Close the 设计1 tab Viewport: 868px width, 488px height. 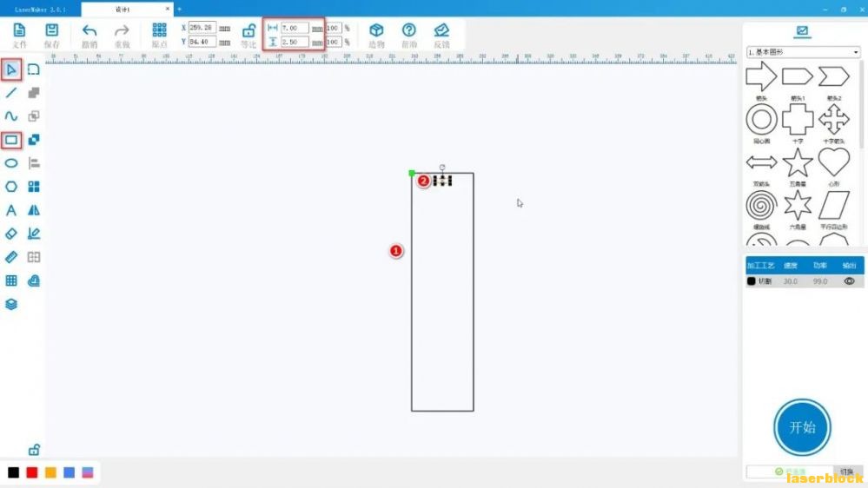tap(167, 9)
